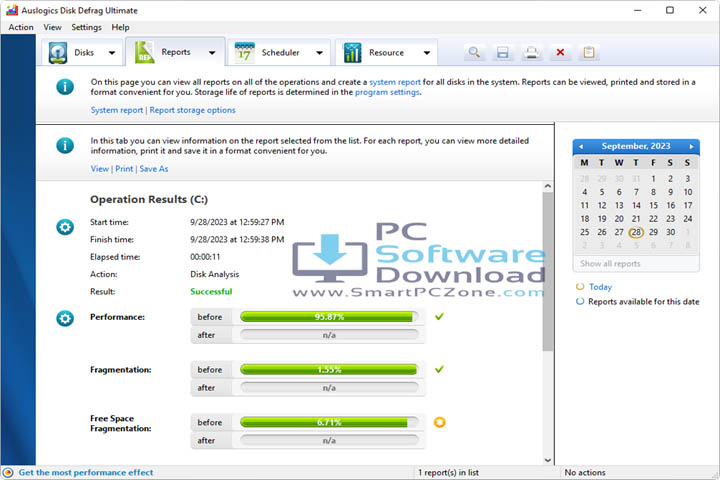
Task: Click the save report floppy icon
Action: click(503, 52)
